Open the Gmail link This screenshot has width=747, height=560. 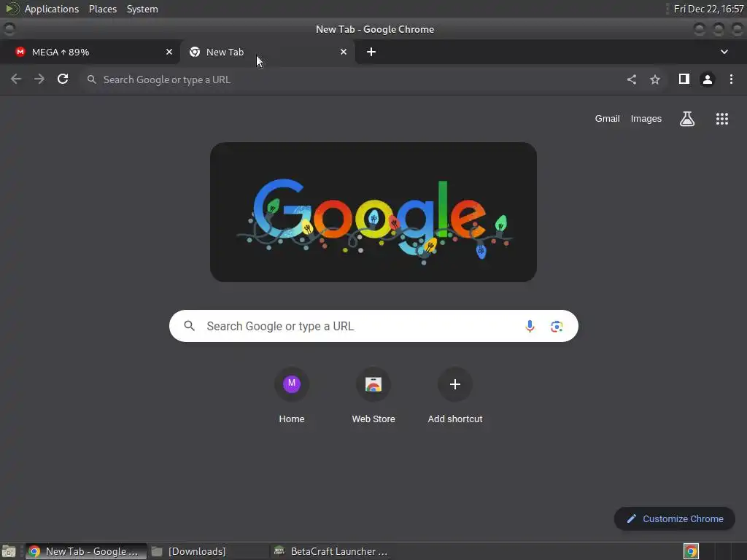(607, 119)
